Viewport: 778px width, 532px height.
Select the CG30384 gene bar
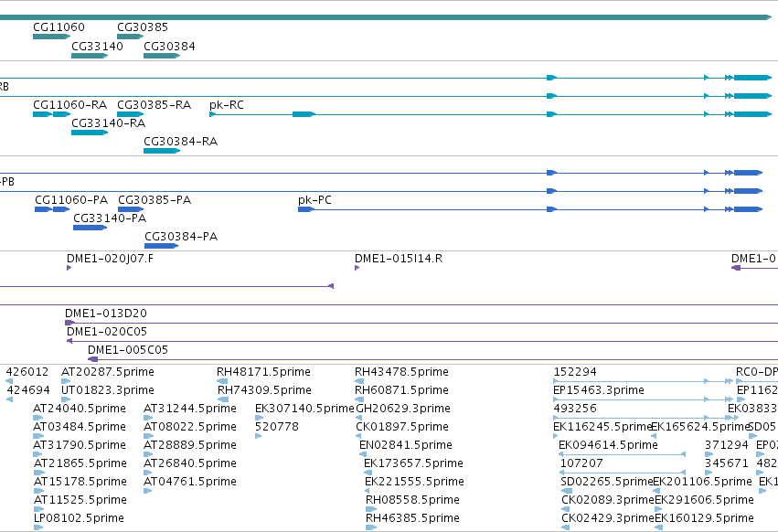coord(162,56)
